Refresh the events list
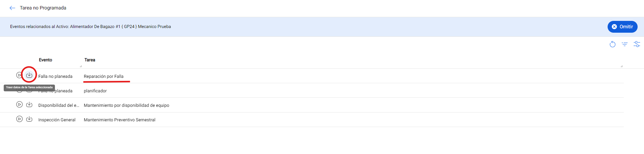Screen dimensions: 644x154 pyautogui.click(x=612, y=44)
